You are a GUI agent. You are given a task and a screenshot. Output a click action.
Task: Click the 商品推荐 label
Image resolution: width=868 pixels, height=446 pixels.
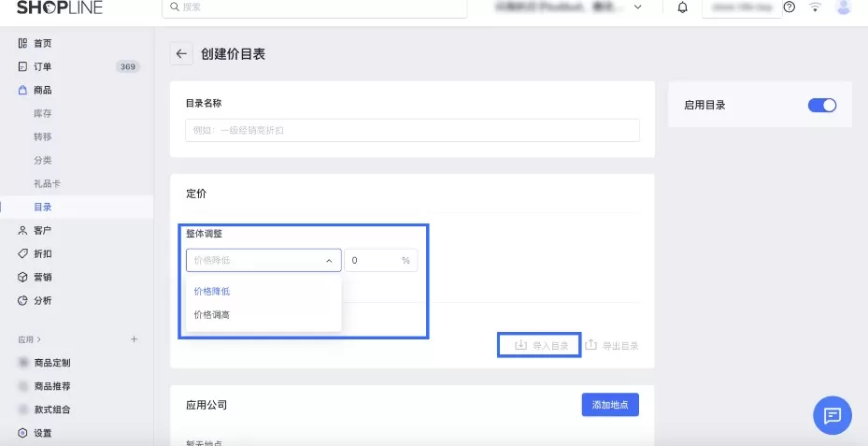(x=52, y=386)
